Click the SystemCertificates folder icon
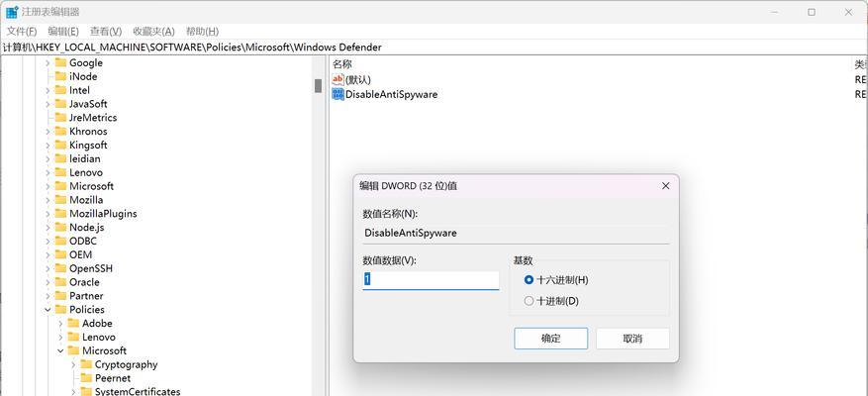This screenshot has height=396, width=868. coord(86,392)
